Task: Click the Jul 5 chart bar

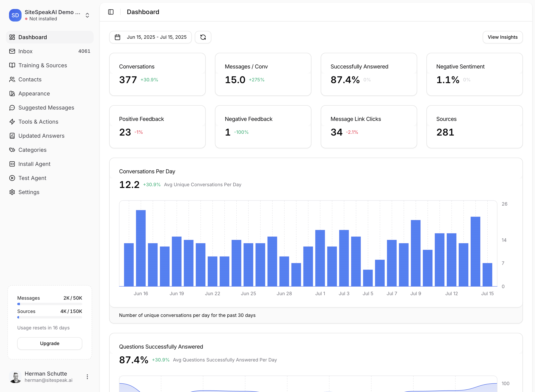Action: click(368, 278)
